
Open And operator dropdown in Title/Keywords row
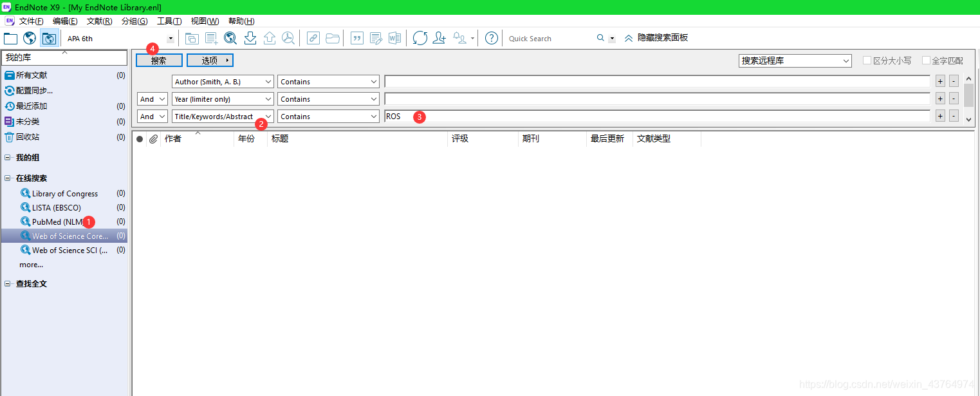(153, 117)
